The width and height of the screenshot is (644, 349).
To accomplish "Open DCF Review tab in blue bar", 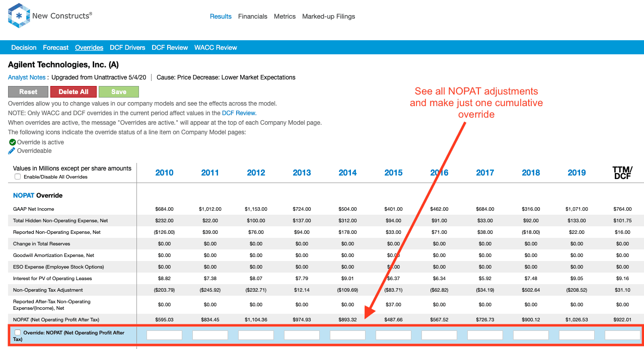I will coord(170,48).
